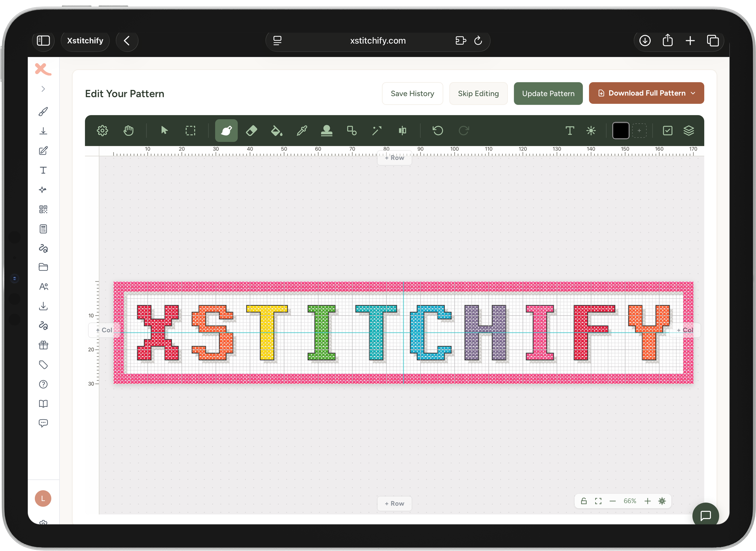This screenshot has height=551, width=756.
Task: Open the toolbar settings gear
Action: [102, 130]
